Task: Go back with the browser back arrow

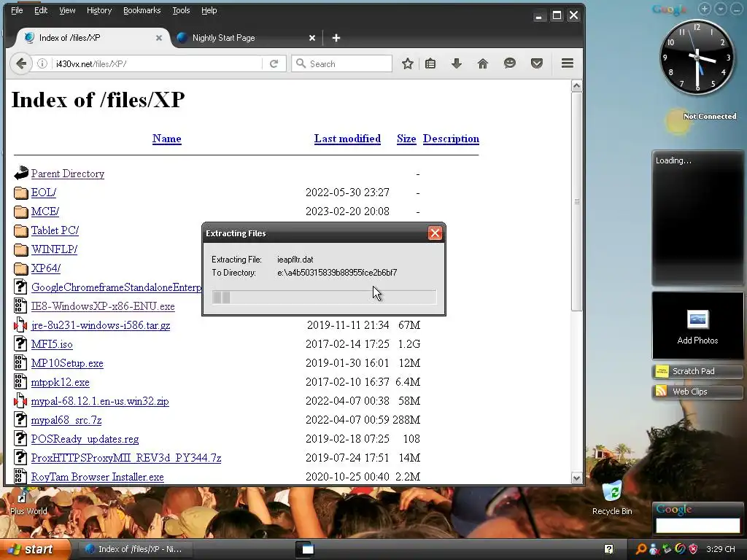Action: 20,63
